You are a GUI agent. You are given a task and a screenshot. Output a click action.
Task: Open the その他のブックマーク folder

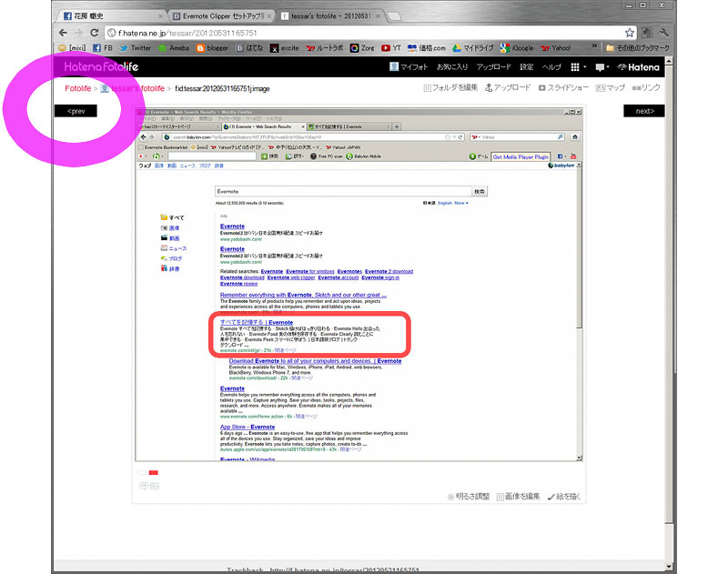[638, 48]
